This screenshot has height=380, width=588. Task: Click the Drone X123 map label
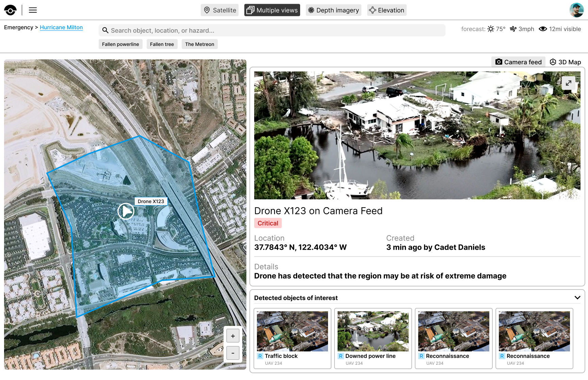(x=151, y=201)
